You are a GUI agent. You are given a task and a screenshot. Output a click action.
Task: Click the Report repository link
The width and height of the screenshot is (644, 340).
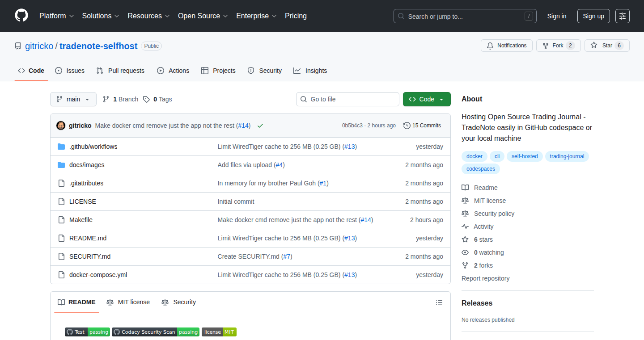point(485,278)
